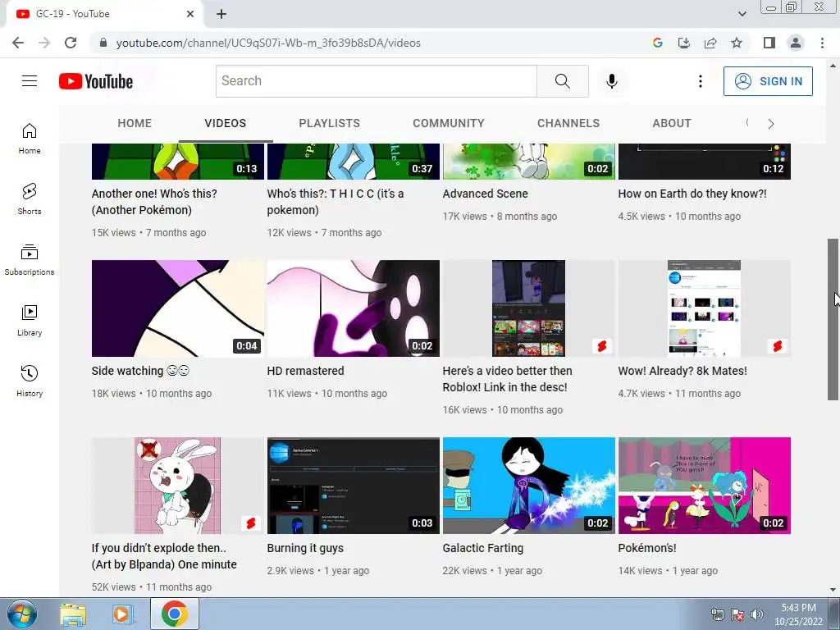
Task: Open Shorts in sidebar
Action: click(30, 199)
